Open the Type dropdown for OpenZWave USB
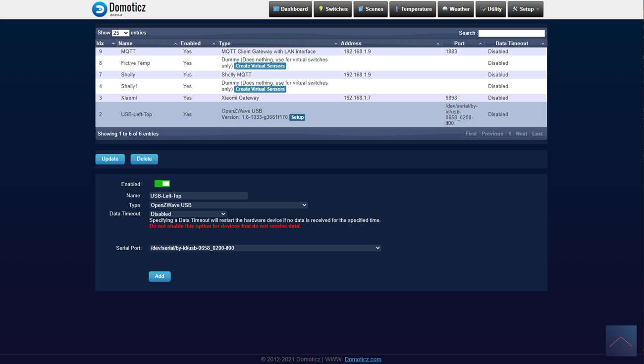Screen dimensions: 644x364 coord(228,205)
